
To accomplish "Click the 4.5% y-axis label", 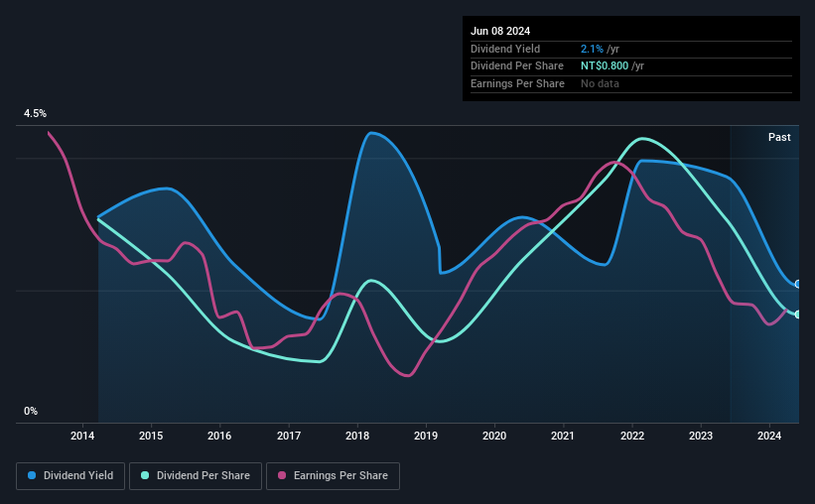I will coord(35,114).
